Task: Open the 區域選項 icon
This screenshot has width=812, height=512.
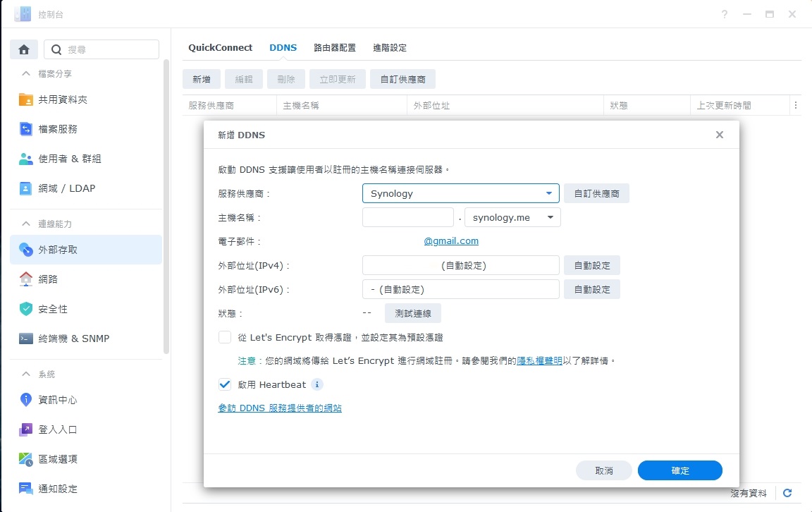Action: pos(25,459)
